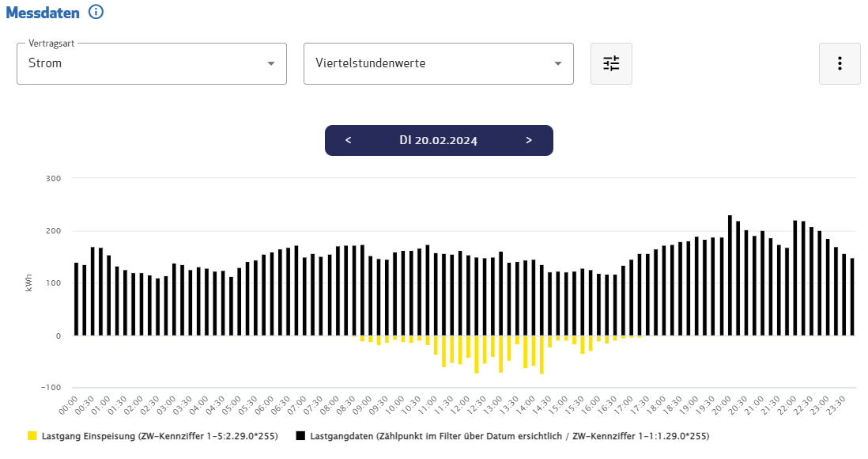The height and width of the screenshot is (459, 868).
Task: Click the info icon beside Messdaten
Action: tap(96, 12)
